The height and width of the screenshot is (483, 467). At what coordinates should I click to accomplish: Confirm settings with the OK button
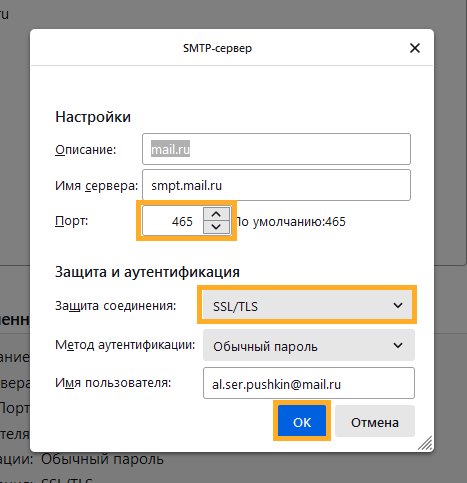click(x=302, y=421)
